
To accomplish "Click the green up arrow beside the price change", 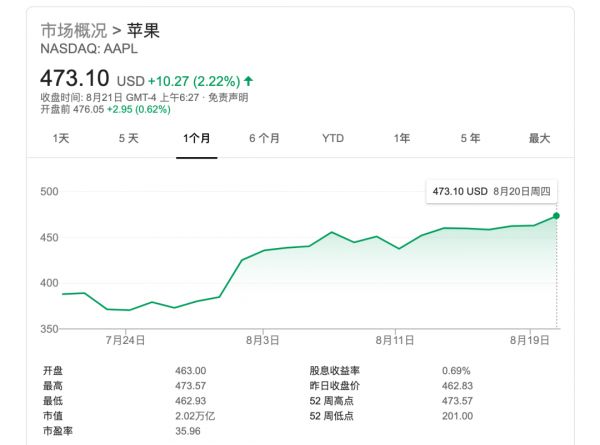I will [x=248, y=80].
